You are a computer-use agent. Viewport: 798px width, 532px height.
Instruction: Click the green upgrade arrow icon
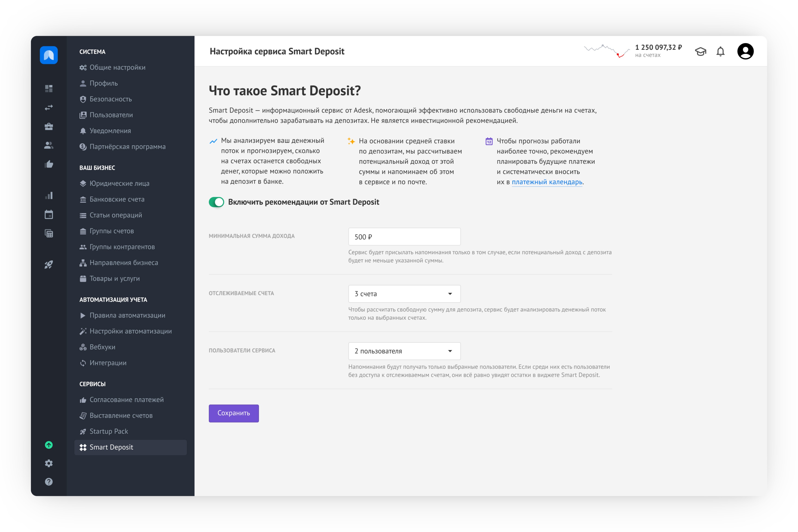pos(49,445)
